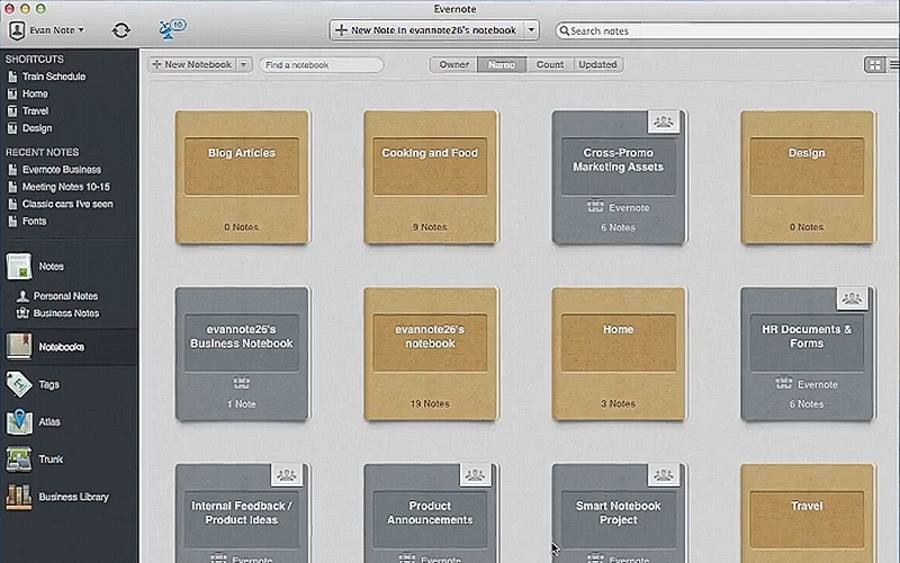The height and width of the screenshot is (563, 900).
Task: Click the SHORTCUTS section header
Action: [x=34, y=59]
